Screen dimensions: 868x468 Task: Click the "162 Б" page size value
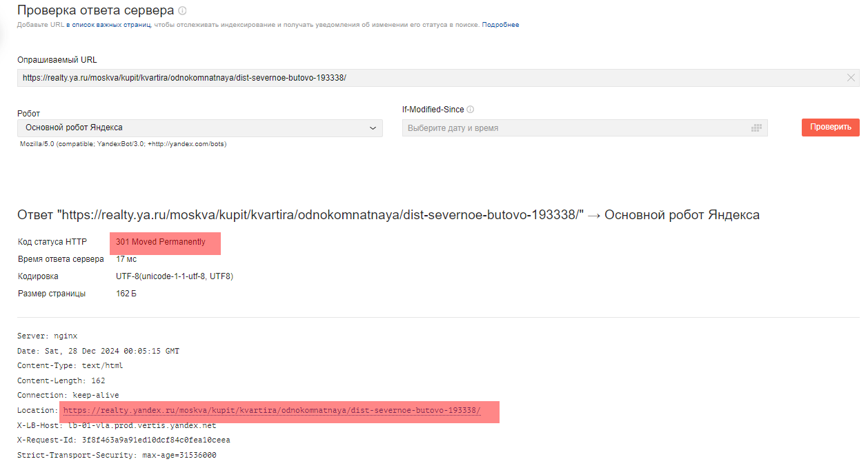point(127,294)
